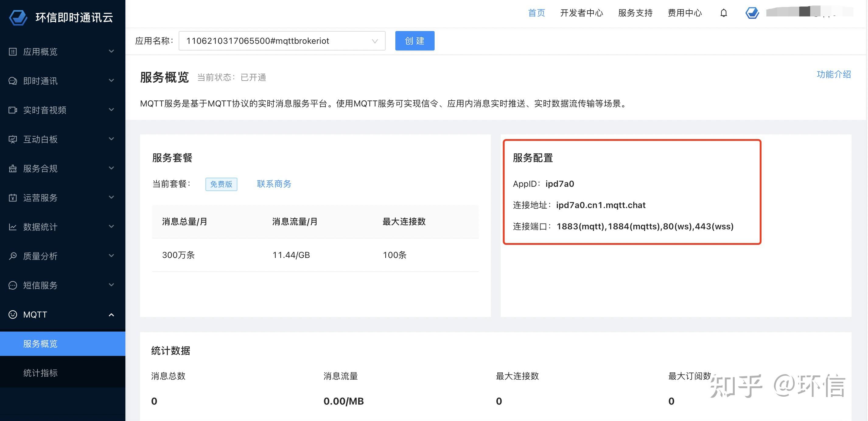Click the 互动白板 whiteboard icon
Viewport: 868px width, 421px height.
pyautogui.click(x=13, y=139)
